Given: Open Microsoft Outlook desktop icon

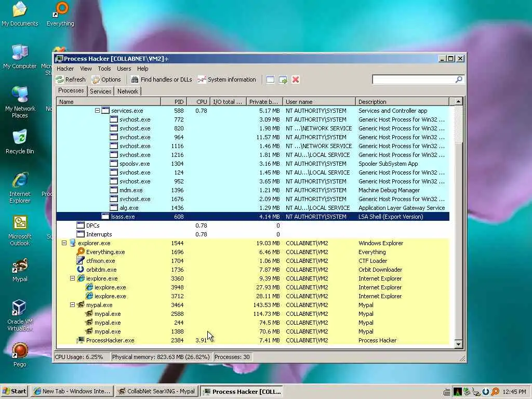Looking at the screenshot, I should pyautogui.click(x=20, y=230).
